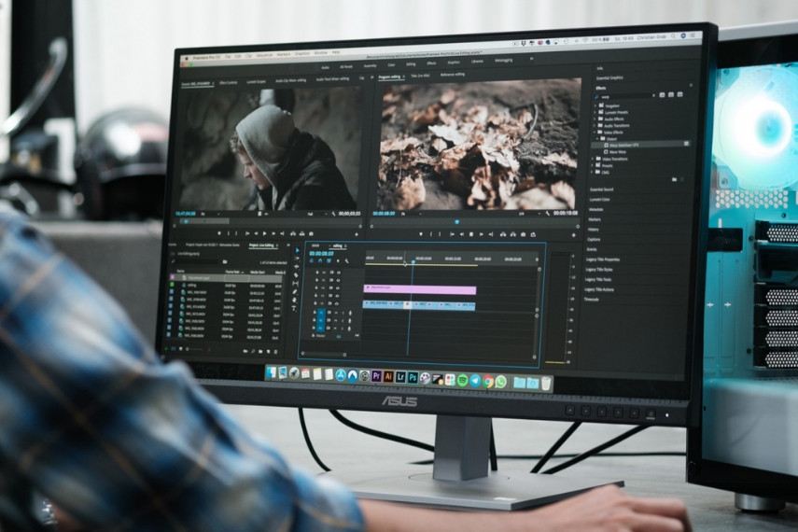798x532 pixels.
Task: Select the Pen tool
Action: tap(295, 292)
